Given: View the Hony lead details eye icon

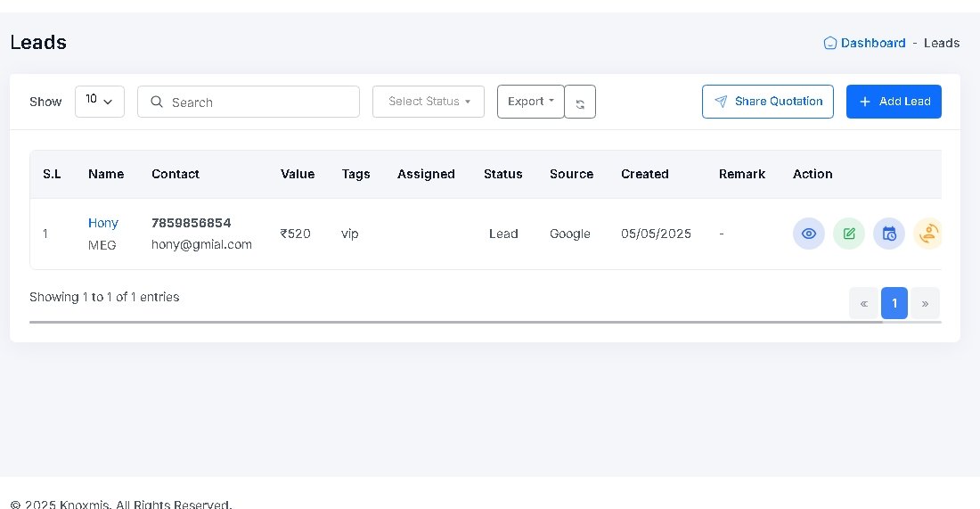Looking at the screenshot, I should [x=809, y=234].
